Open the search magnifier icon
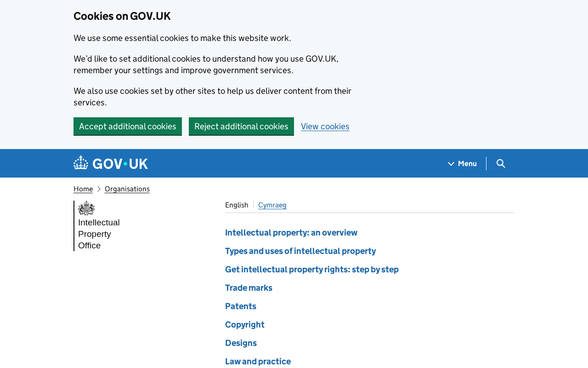Image resolution: width=588 pixels, height=368 pixels. pyautogui.click(x=501, y=163)
